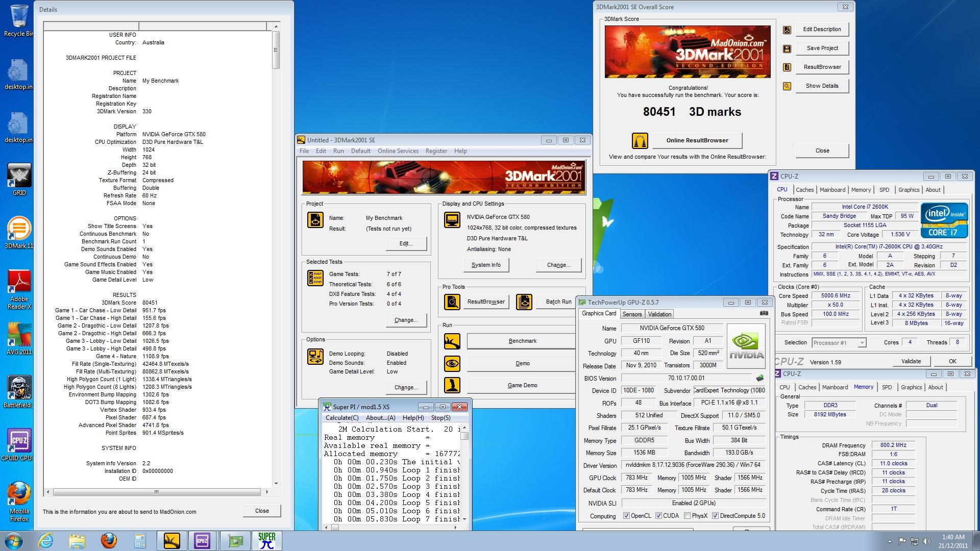
Task: Click the Core Speed 5000.6 MHz field
Action: (x=836, y=296)
